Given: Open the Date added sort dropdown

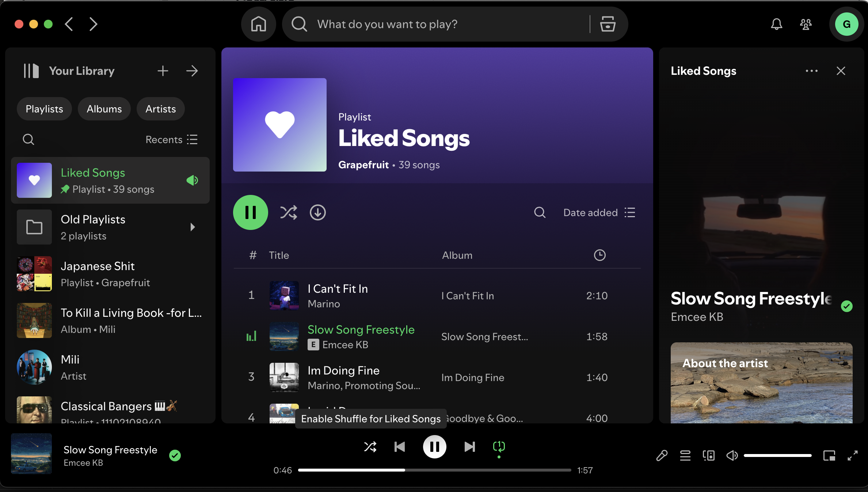Looking at the screenshot, I should tap(599, 212).
